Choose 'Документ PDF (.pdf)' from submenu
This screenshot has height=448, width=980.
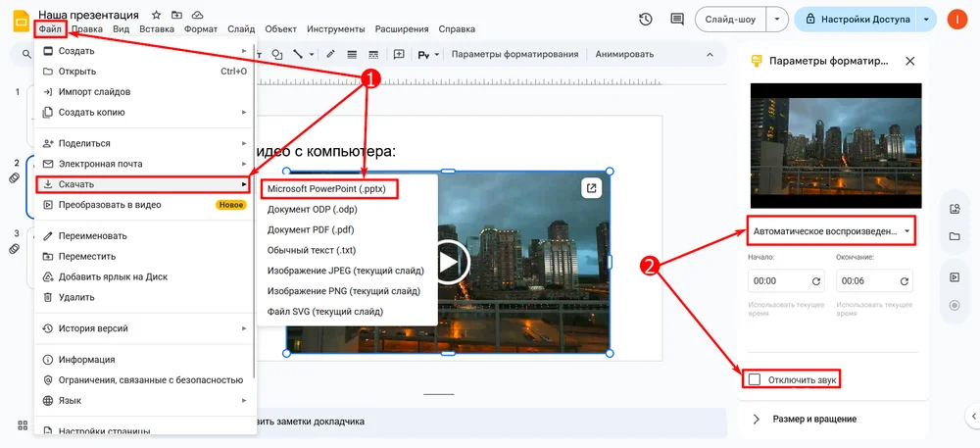click(310, 229)
